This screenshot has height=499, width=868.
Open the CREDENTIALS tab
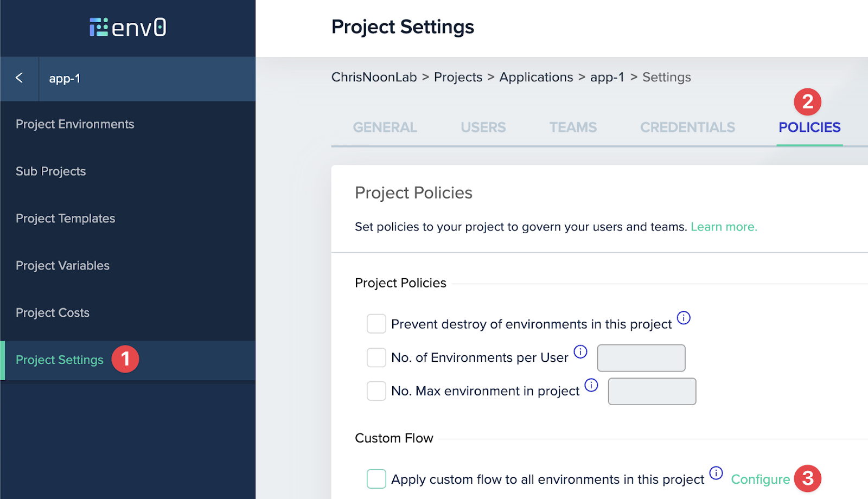pos(687,127)
